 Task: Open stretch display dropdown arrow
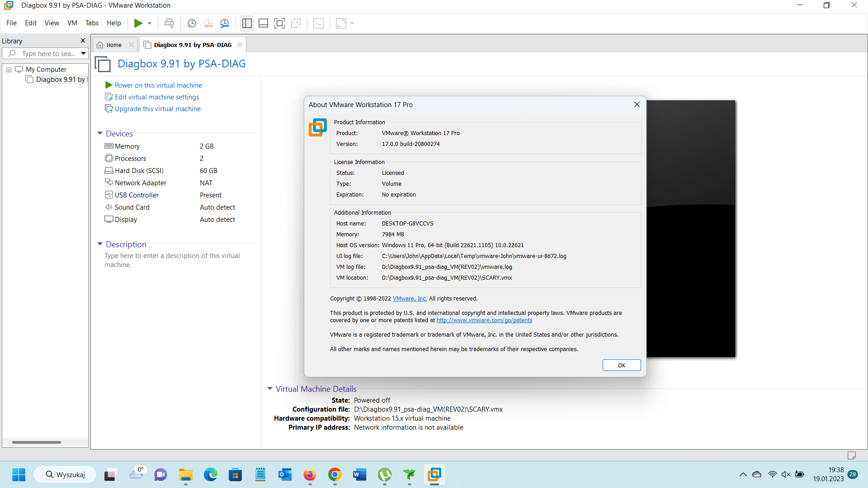pos(352,23)
